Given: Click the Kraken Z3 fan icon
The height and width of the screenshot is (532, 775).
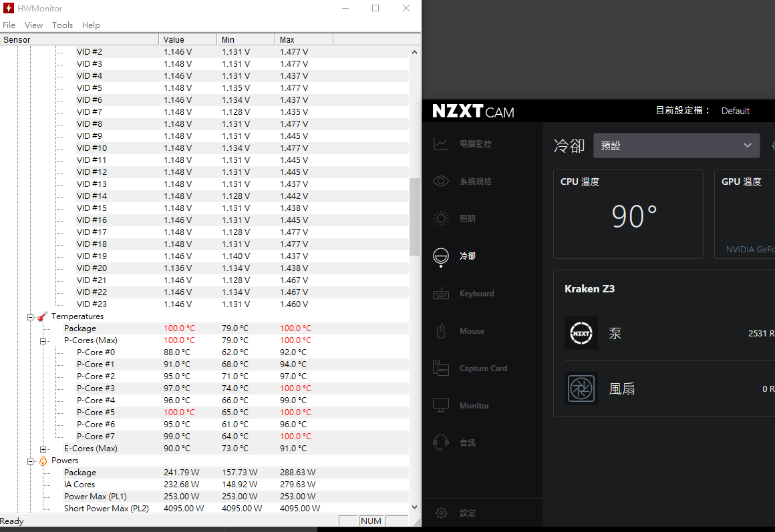Looking at the screenshot, I should point(581,388).
